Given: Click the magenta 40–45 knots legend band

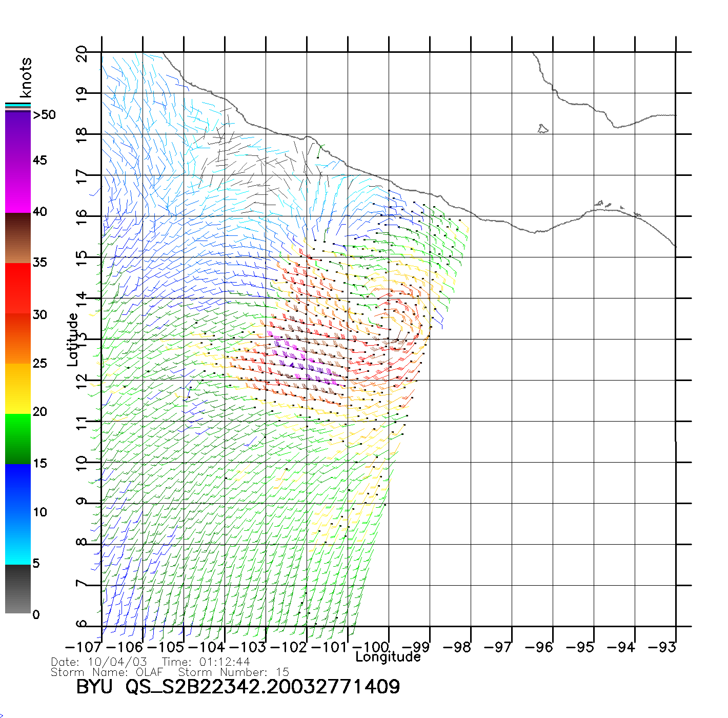Looking at the screenshot, I should tap(18, 187).
